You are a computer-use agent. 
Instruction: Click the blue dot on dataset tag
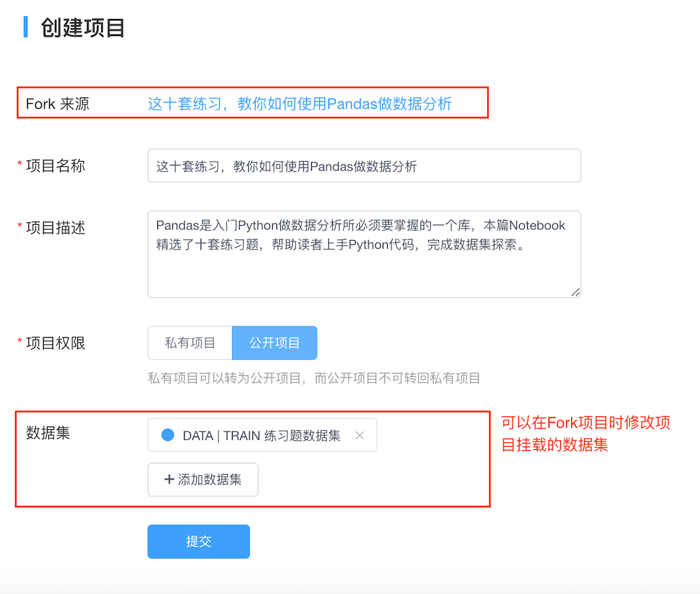(168, 435)
